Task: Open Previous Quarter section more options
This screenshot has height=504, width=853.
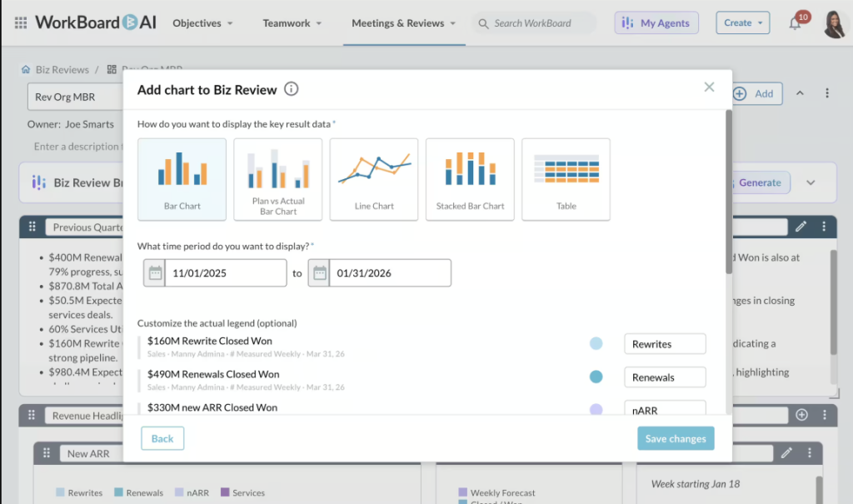Action: click(824, 227)
